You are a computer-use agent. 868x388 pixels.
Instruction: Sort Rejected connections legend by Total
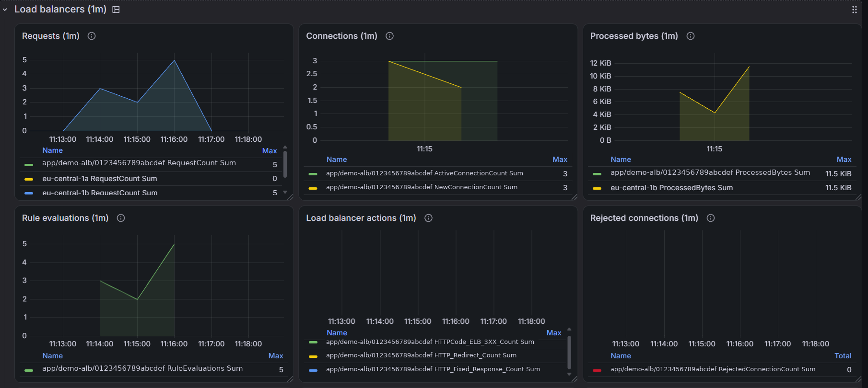pyautogui.click(x=843, y=356)
